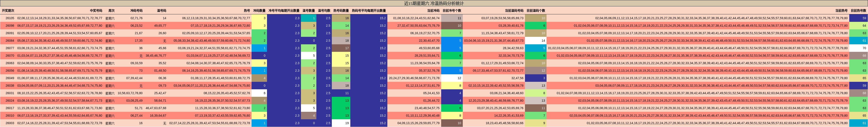Click 星期六 in the 26105 row

coord(110,18)
